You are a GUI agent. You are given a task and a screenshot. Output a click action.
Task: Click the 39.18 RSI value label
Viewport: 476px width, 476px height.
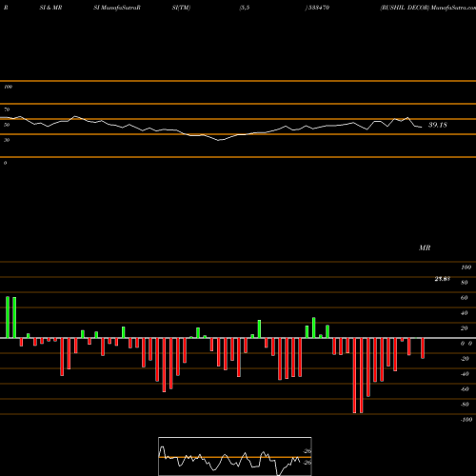tap(438, 125)
